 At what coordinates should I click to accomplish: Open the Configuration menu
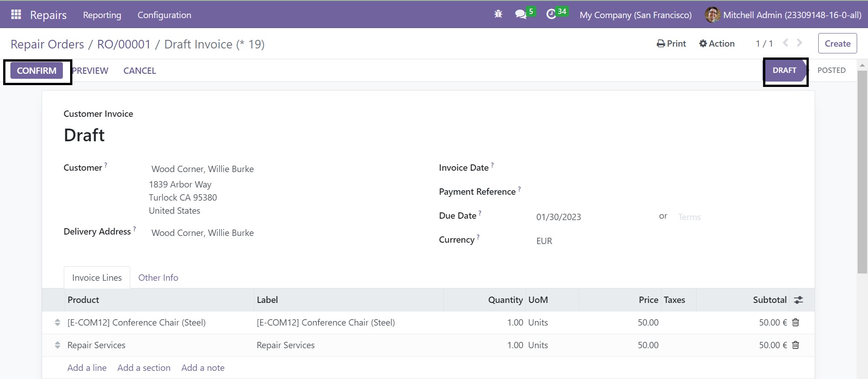pos(164,15)
